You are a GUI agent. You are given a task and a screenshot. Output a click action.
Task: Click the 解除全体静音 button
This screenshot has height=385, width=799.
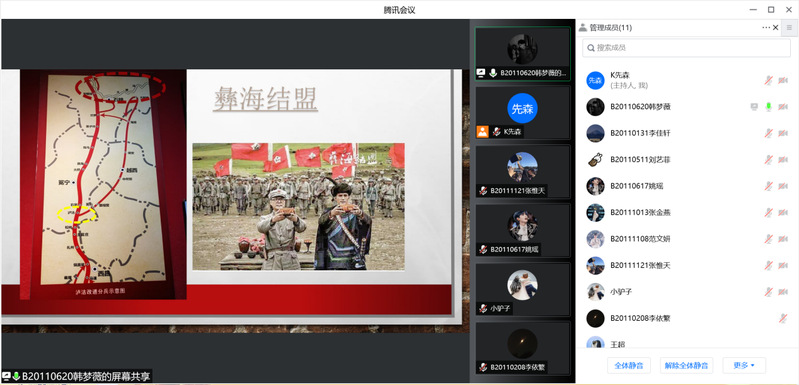pyautogui.click(x=686, y=365)
